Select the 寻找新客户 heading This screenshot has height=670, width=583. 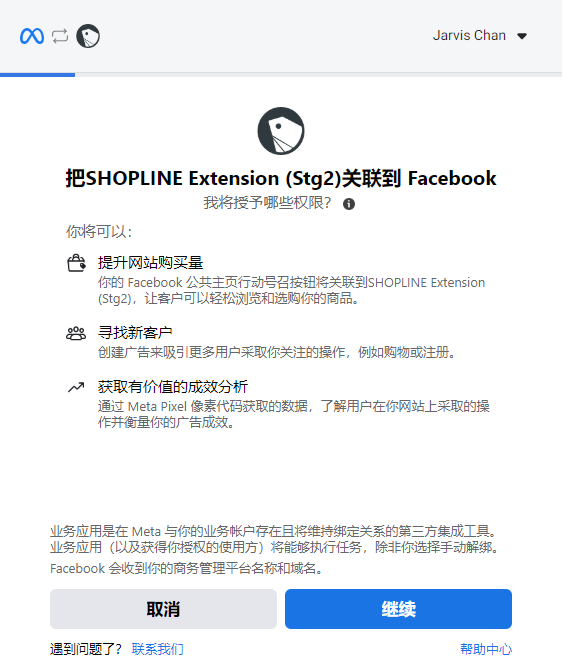[x=135, y=332]
